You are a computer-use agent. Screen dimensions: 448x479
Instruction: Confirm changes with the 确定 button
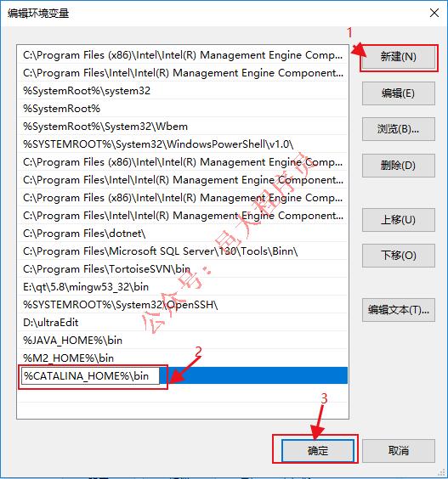pyautogui.click(x=318, y=451)
